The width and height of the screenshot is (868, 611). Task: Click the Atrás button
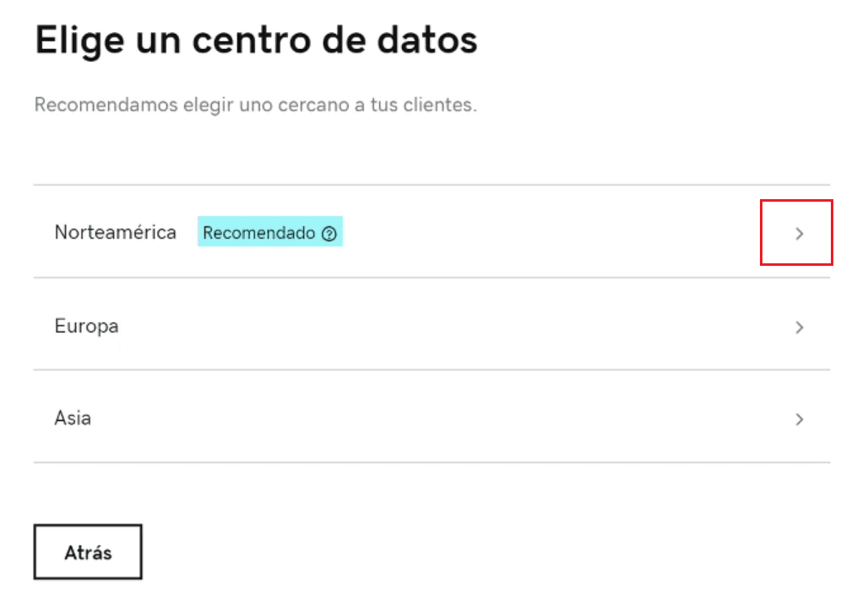tap(88, 552)
